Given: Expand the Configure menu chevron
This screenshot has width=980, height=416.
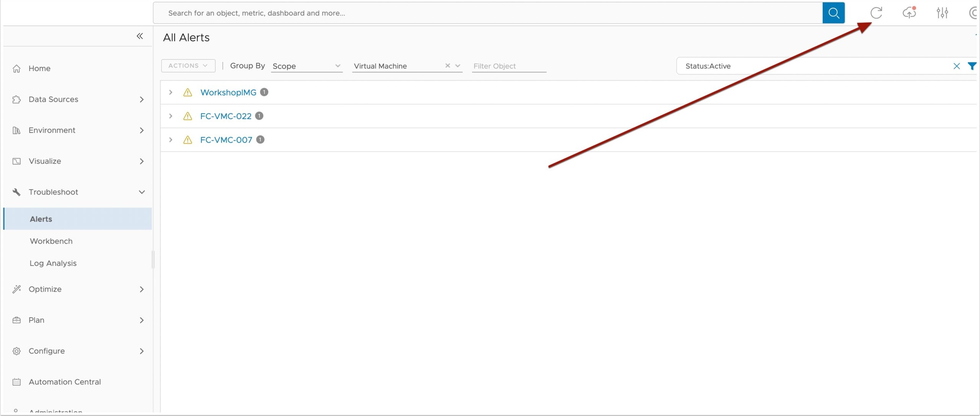Looking at the screenshot, I should [142, 351].
